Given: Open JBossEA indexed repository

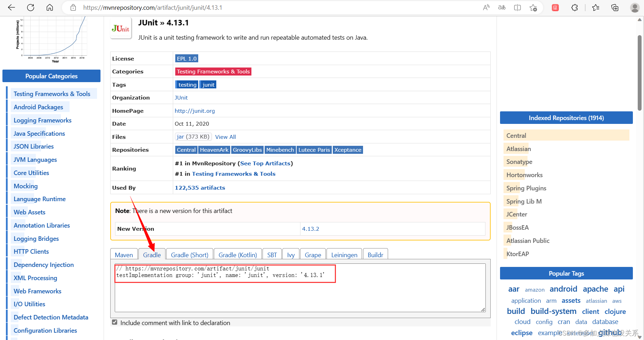Looking at the screenshot, I should 517,227.
